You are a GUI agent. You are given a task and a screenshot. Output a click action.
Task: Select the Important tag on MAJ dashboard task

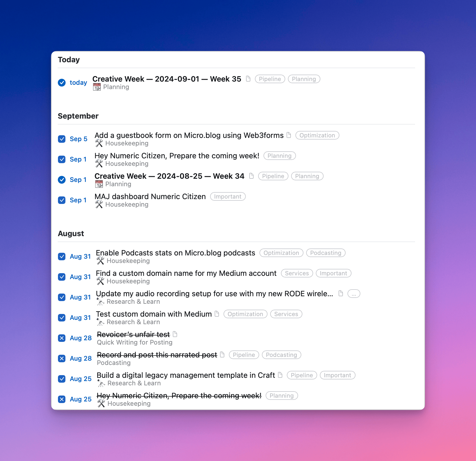click(228, 196)
